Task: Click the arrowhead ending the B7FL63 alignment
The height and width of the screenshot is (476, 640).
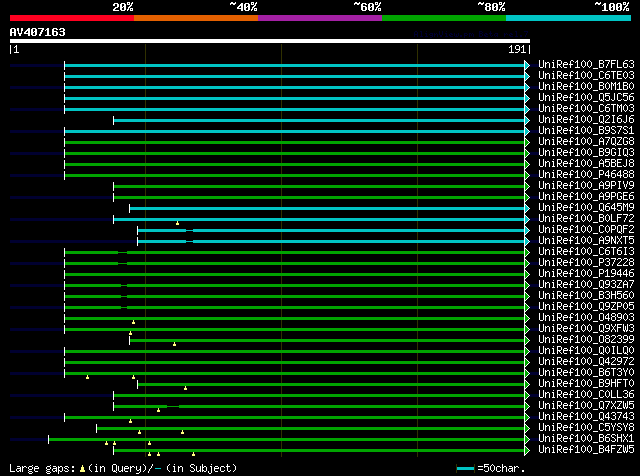Action: click(x=527, y=65)
